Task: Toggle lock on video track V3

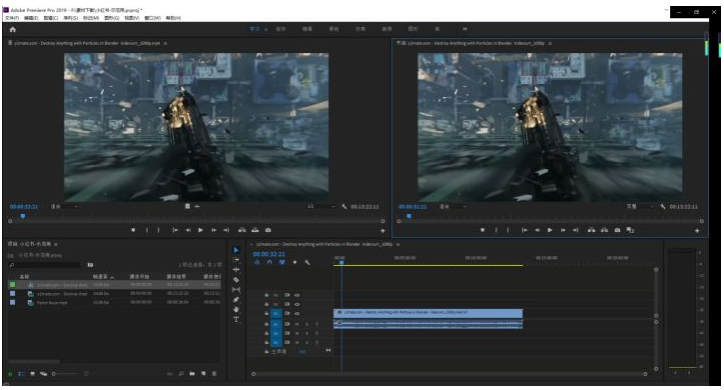Action: point(266,295)
